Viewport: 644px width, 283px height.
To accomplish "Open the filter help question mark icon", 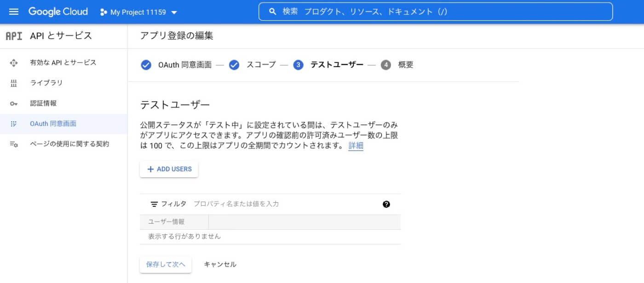I will click(x=386, y=204).
